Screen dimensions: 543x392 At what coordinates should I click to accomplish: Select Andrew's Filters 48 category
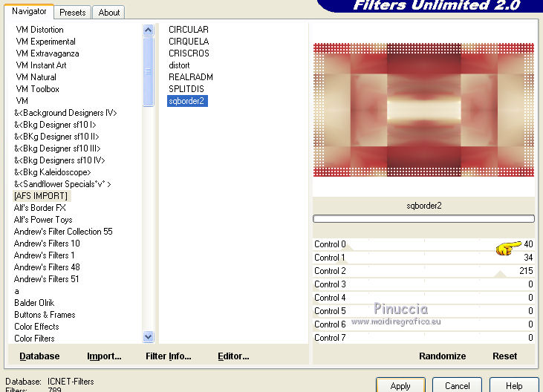pos(47,267)
